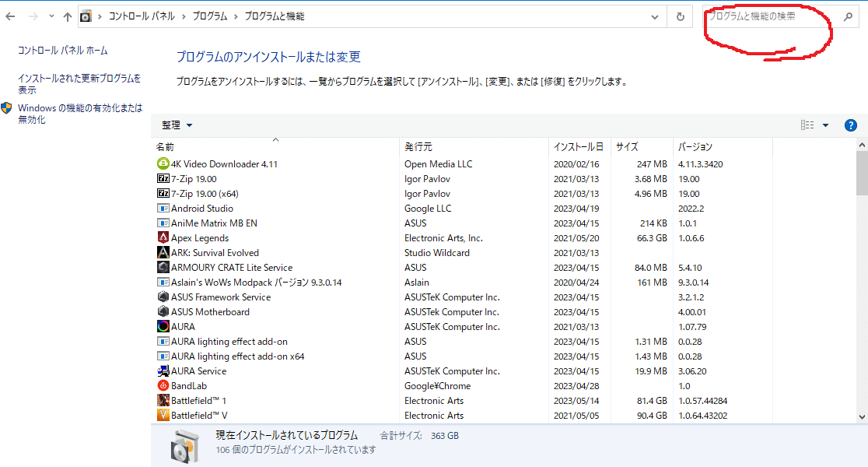Click the scrollbar up arrow
The width and height of the screenshot is (868, 467).
862,145
